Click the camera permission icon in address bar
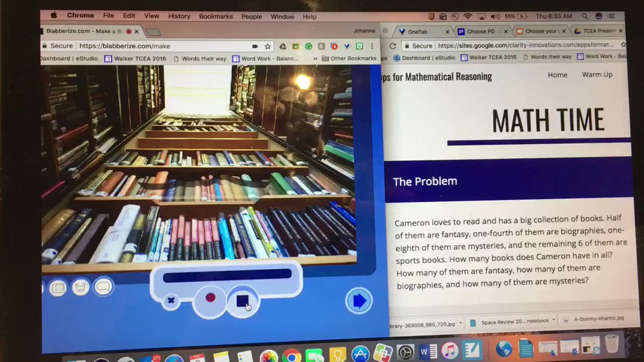Viewport: 644px width, 362px height. (255, 46)
